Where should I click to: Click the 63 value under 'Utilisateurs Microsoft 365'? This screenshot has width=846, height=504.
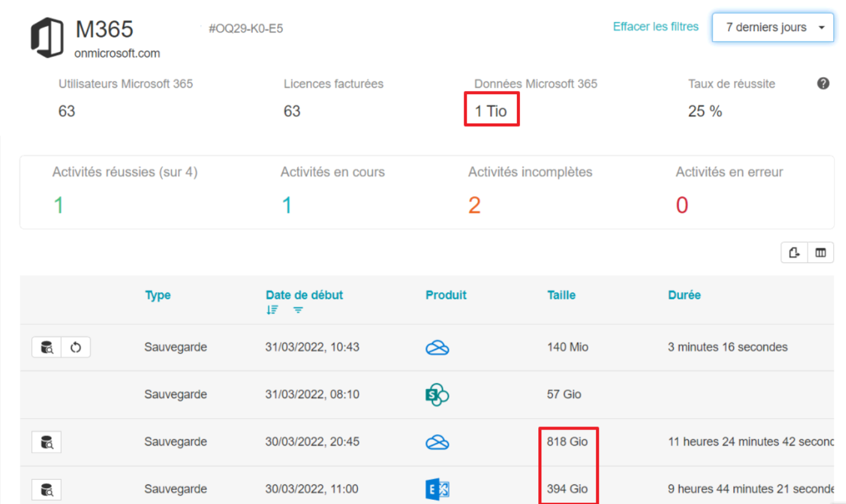pyautogui.click(x=67, y=111)
